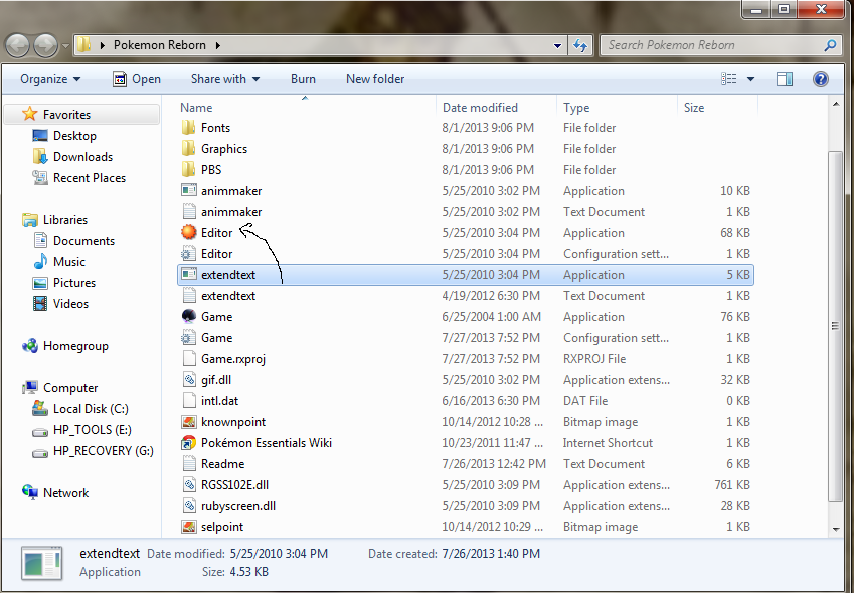The image size is (854, 593).
Task: Open the Help question mark icon
Action: 820,79
